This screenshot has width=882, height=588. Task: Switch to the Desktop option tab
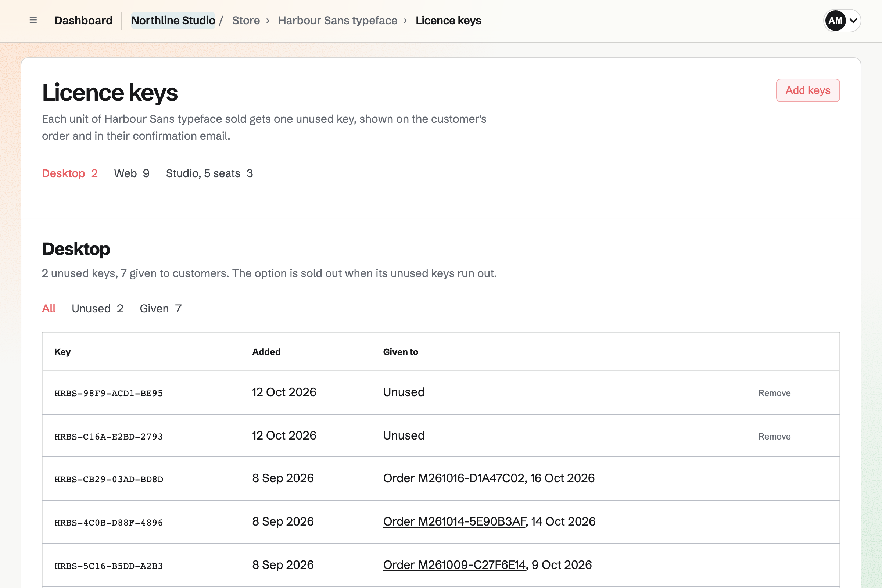70,173
